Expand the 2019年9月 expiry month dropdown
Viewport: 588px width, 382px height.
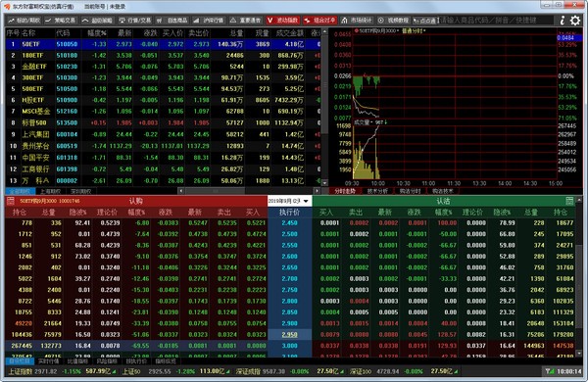289,201
